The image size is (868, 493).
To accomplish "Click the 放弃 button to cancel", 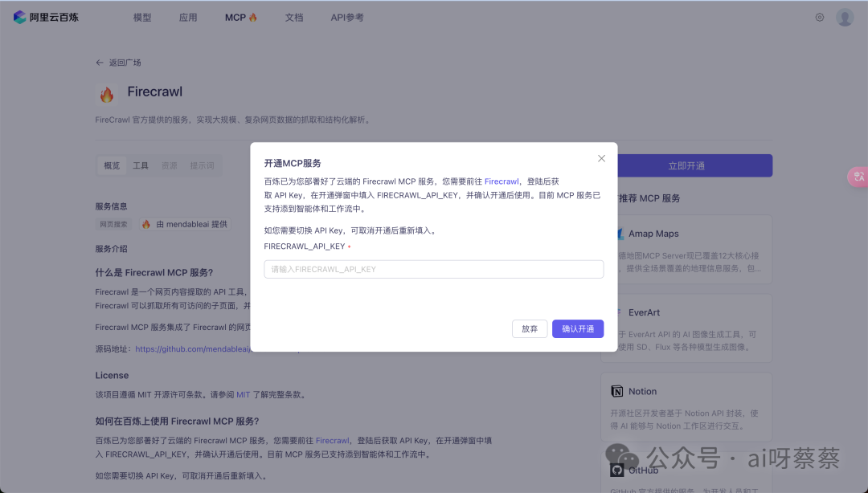I will (x=529, y=328).
